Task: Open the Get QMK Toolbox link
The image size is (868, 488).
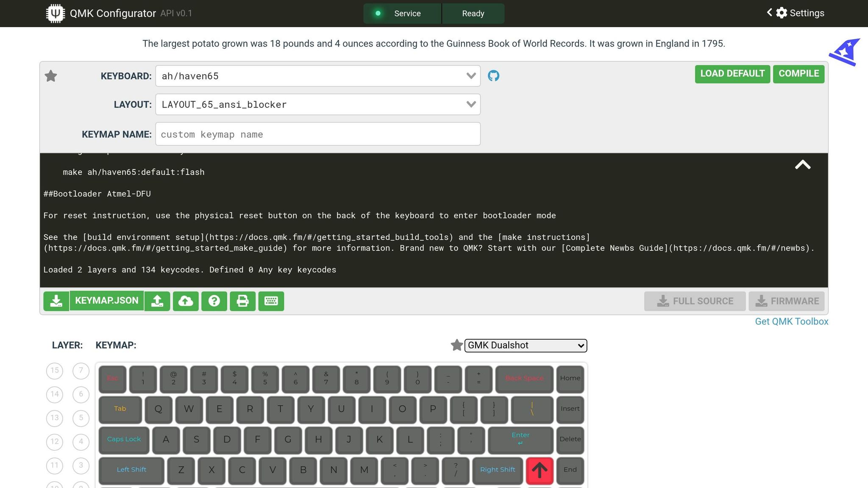Action: (x=791, y=322)
